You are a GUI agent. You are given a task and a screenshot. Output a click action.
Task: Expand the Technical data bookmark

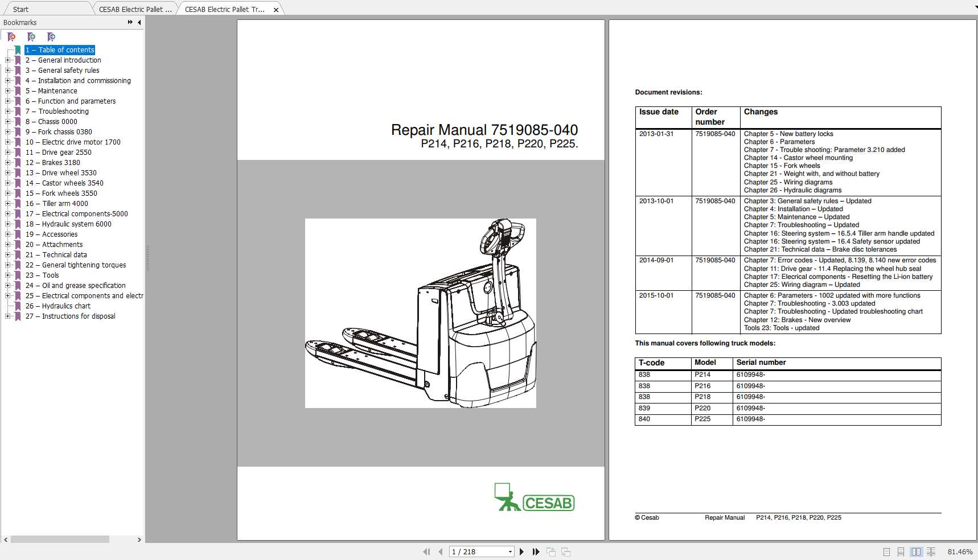tap(8, 255)
